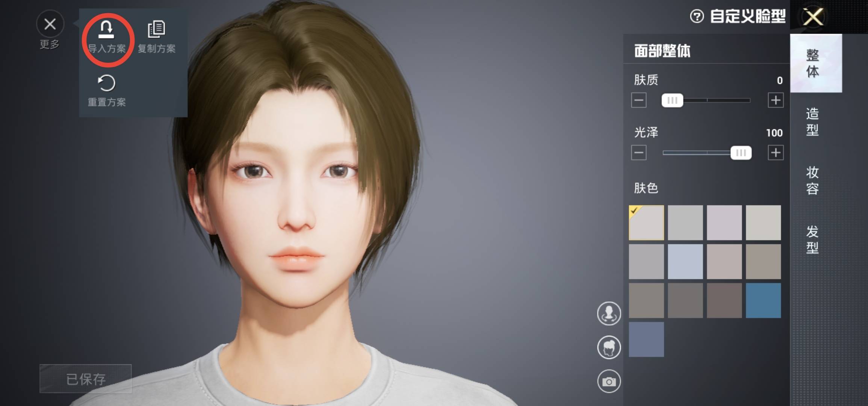Increase gloss (光泽) with plus button
Screen dimensions: 868x406
pos(776,153)
